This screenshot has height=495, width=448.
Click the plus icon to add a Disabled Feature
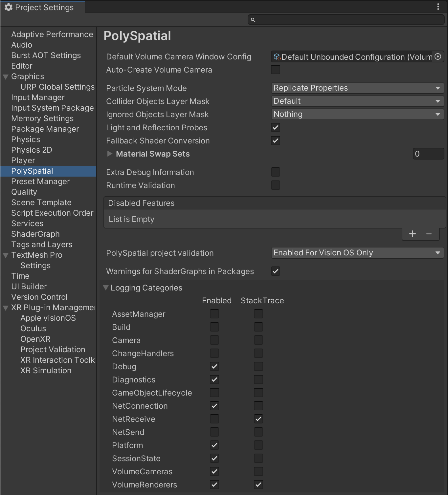tap(412, 233)
